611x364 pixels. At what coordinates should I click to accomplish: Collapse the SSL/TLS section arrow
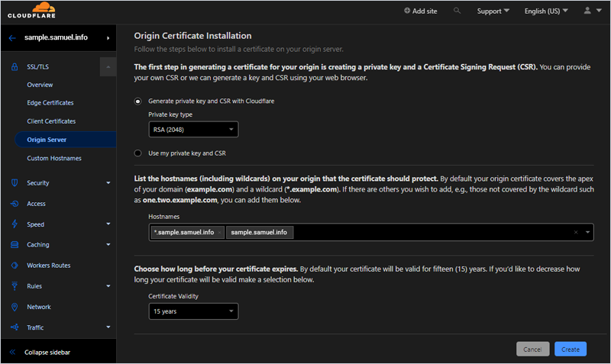click(x=108, y=67)
